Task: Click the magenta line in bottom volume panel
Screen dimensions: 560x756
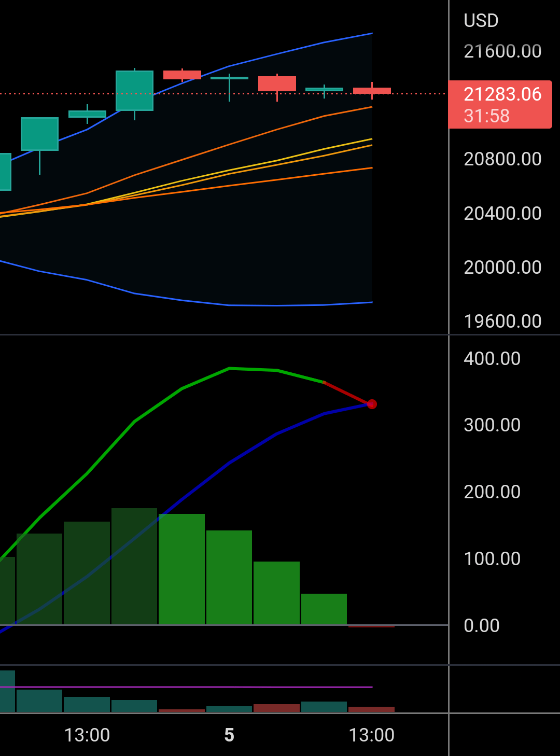Action: click(207, 687)
